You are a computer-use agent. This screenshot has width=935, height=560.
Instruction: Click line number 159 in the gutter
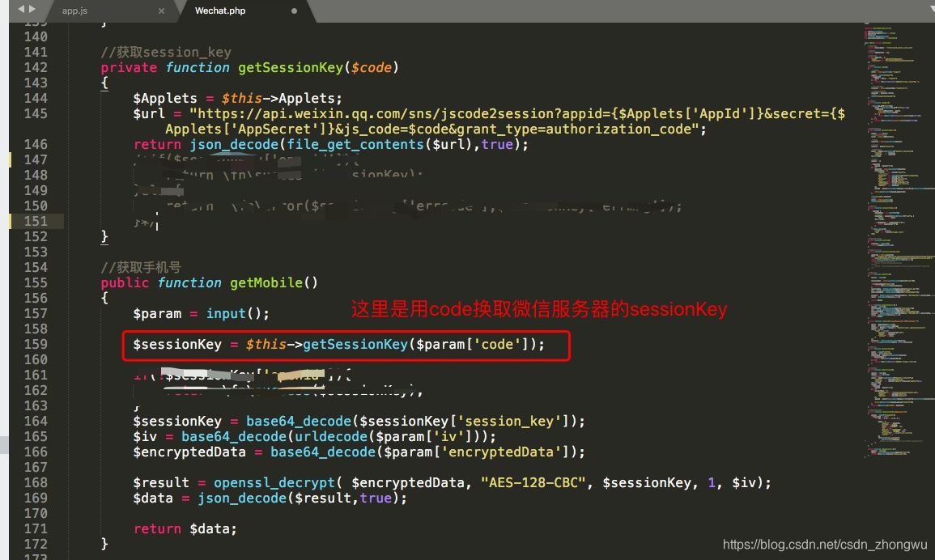pos(36,344)
